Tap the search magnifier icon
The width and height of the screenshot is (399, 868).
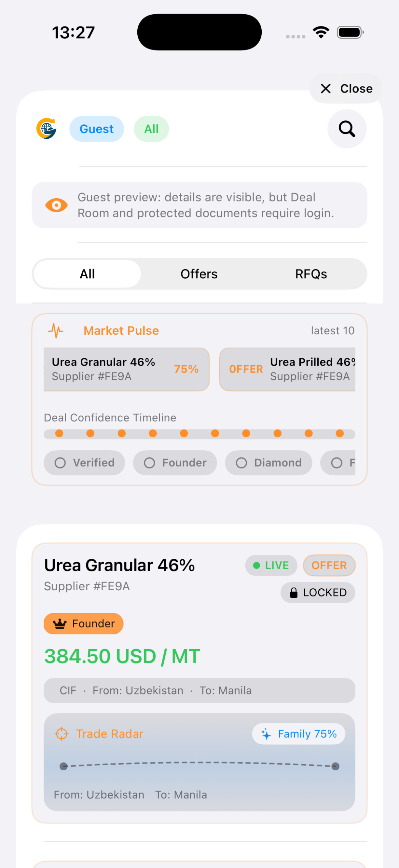347,129
